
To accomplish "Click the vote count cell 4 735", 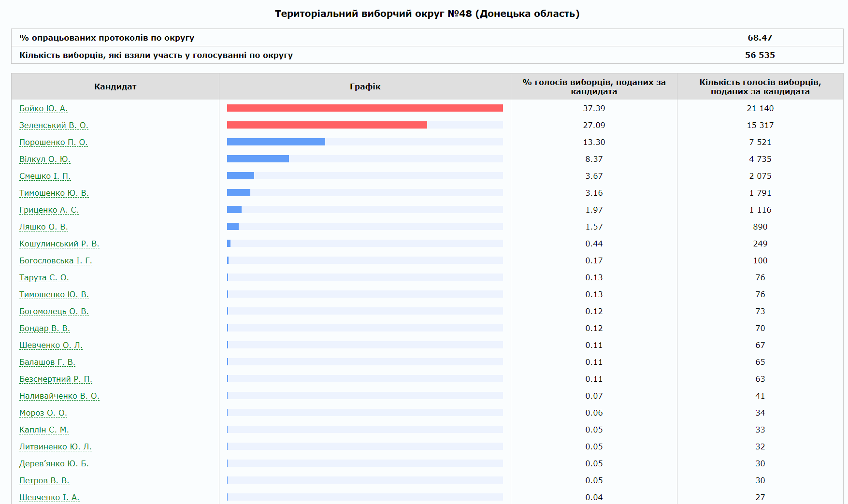I will (761, 159).
